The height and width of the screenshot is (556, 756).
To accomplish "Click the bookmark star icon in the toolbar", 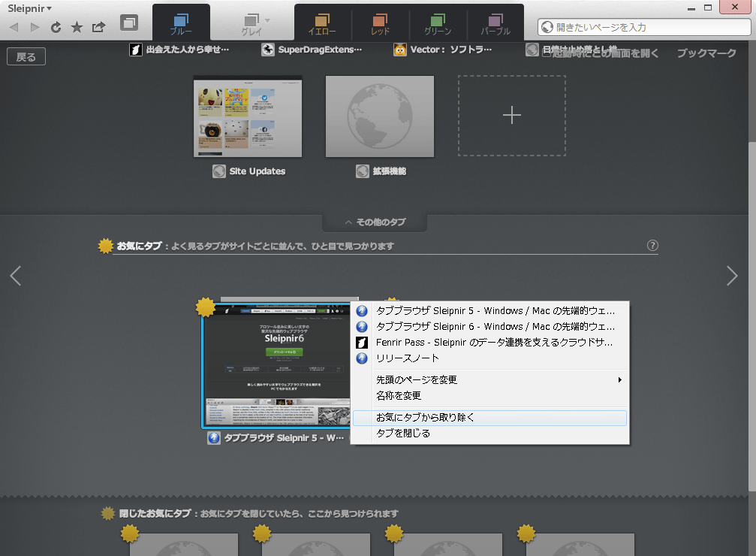I will [x=77, y=27].
